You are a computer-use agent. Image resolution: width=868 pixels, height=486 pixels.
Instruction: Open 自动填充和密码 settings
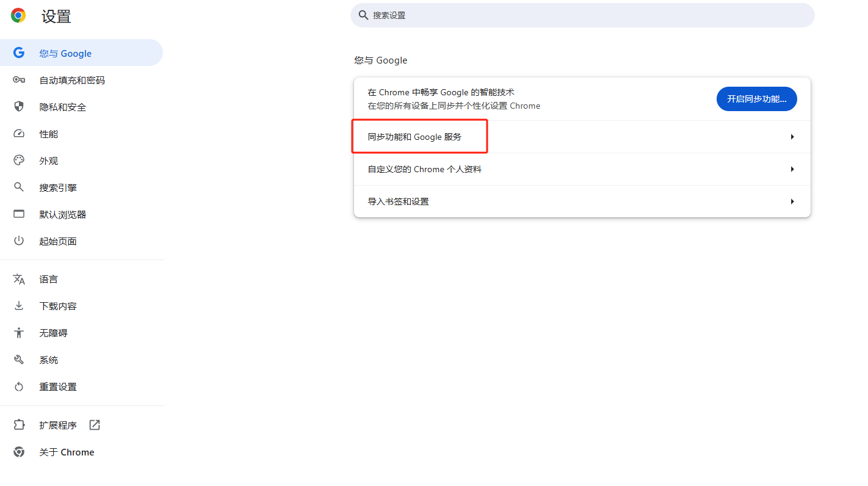[x=81, y=80]
